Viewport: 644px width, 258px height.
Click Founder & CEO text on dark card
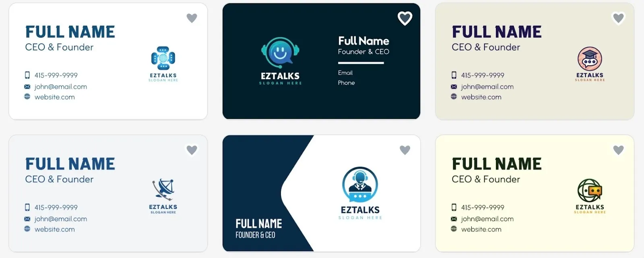[363, 52]
